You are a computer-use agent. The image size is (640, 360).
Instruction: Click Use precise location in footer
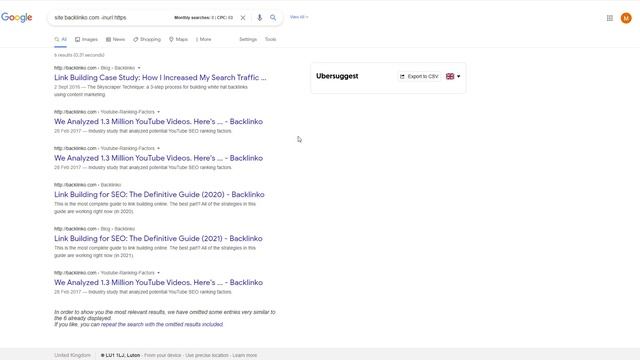(x=207, y=356)
